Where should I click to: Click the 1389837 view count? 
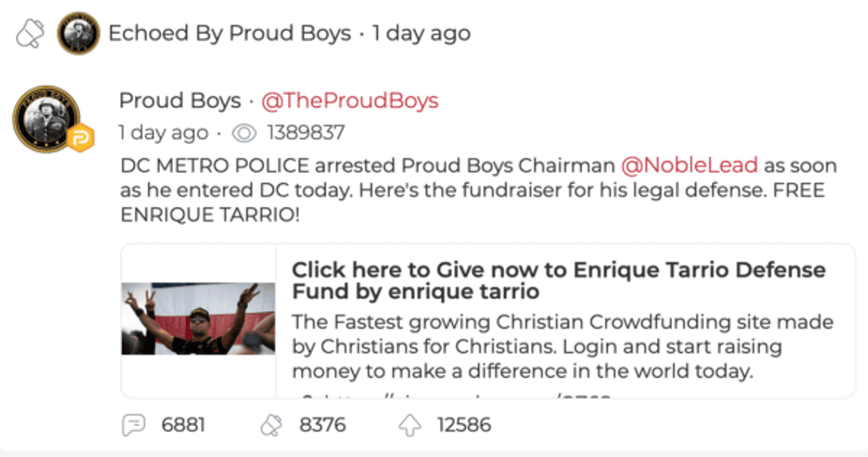click(306, 134)
